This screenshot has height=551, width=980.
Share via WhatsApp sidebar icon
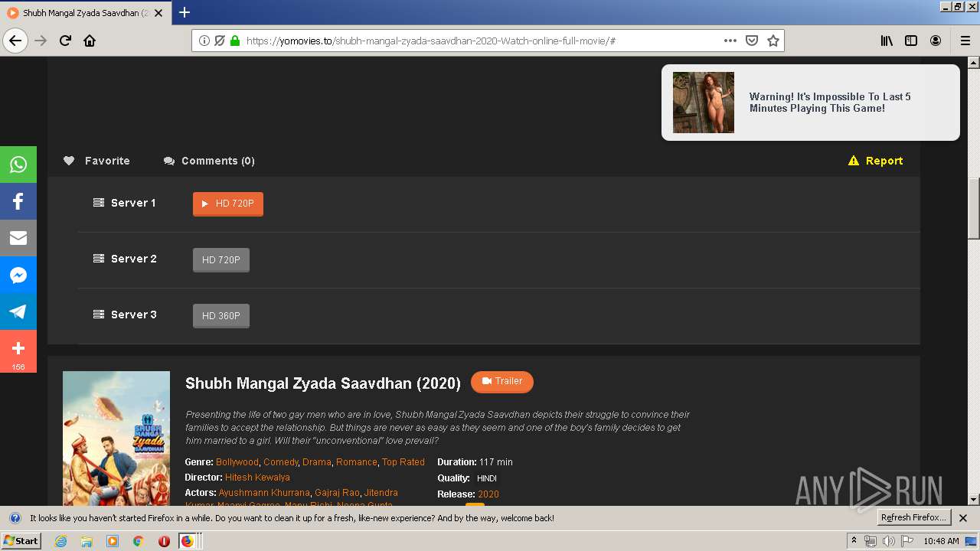pos(18,165)
